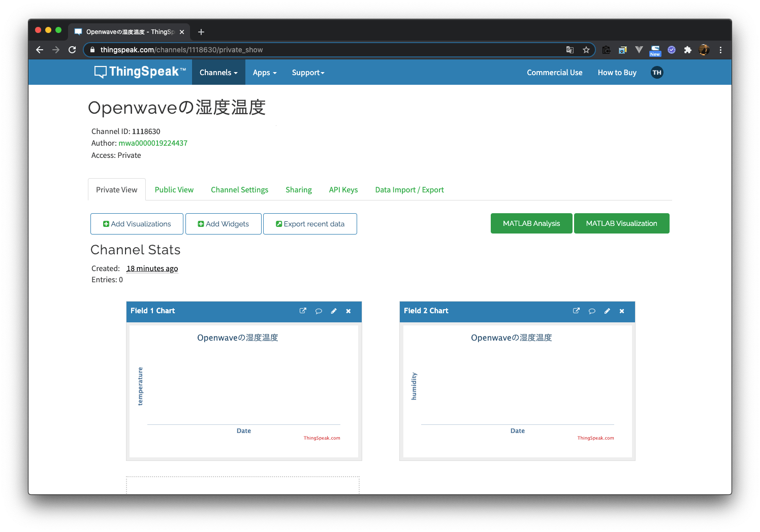Open How to Buy link
This screenshot has height=532, width=760.
click(x=617, y=73)
